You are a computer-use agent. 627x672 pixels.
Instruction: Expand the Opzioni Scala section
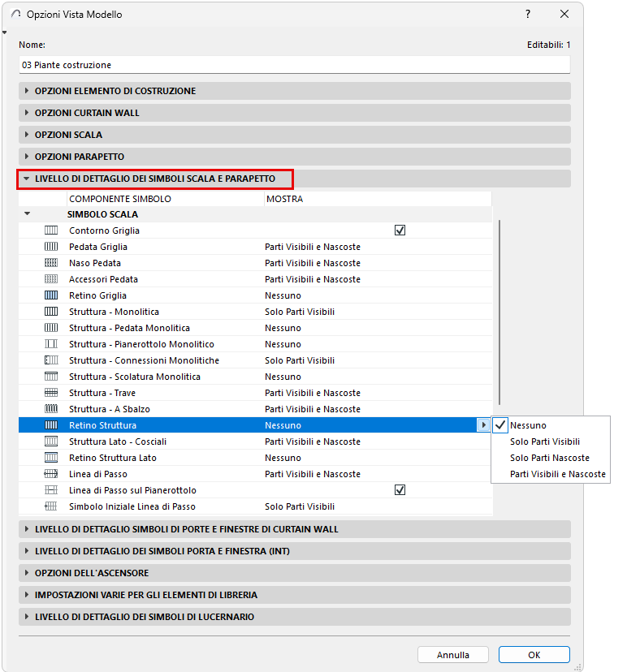click(27, 135)
